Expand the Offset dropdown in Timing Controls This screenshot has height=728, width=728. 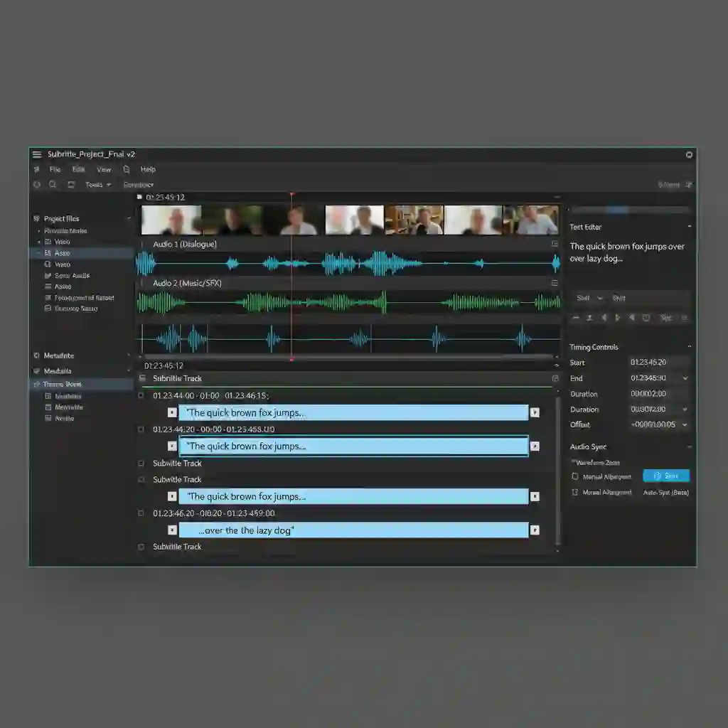pyautogui.click(x=685, y=424)
